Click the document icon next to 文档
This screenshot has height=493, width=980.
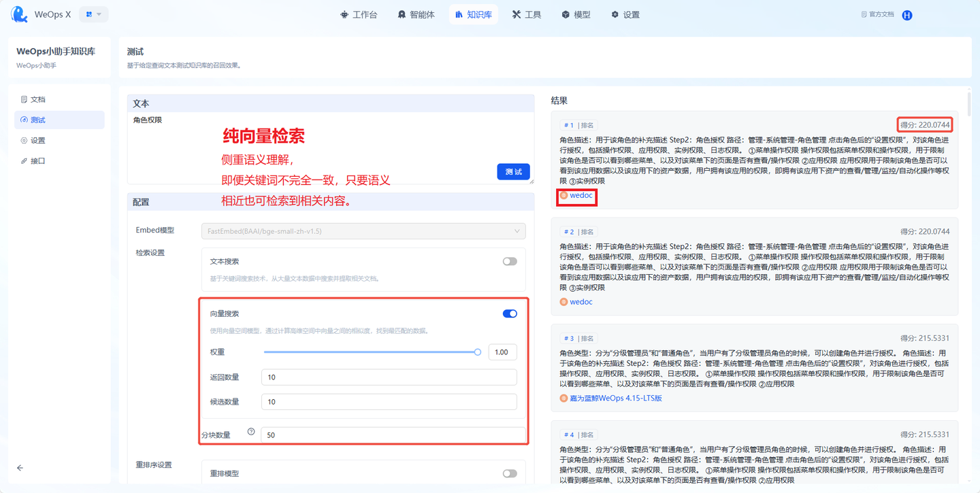click(24, 99)
